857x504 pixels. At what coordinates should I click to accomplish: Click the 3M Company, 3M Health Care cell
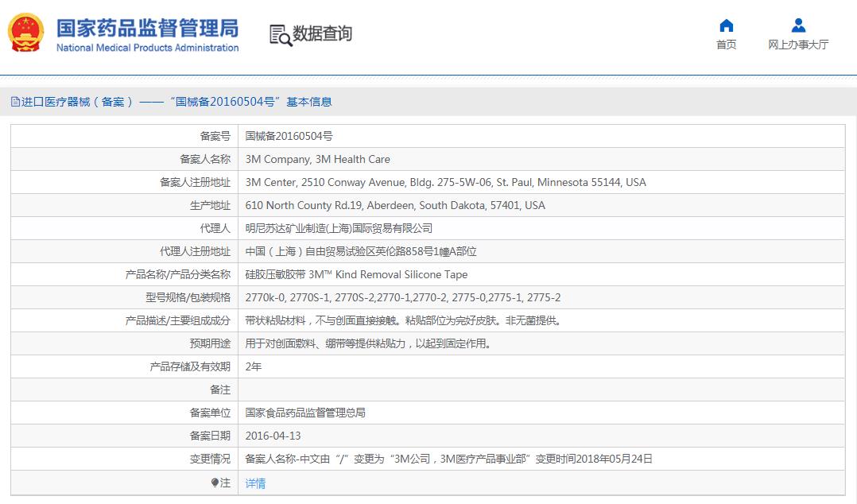317,159
